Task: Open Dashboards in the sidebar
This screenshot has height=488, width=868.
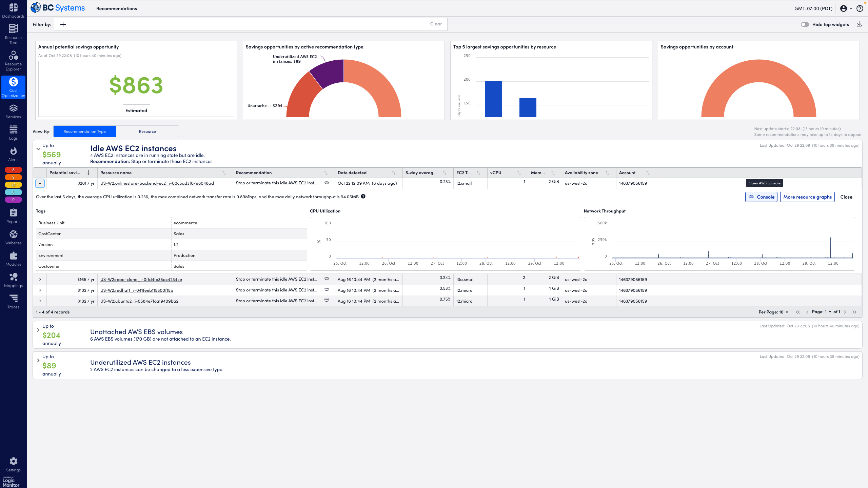Action: tap(13, 11)
